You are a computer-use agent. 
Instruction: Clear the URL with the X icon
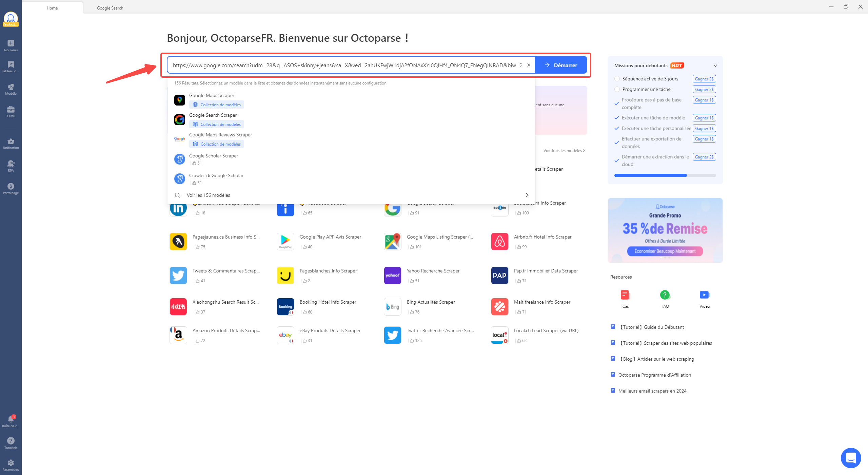[x=529, y=65]
